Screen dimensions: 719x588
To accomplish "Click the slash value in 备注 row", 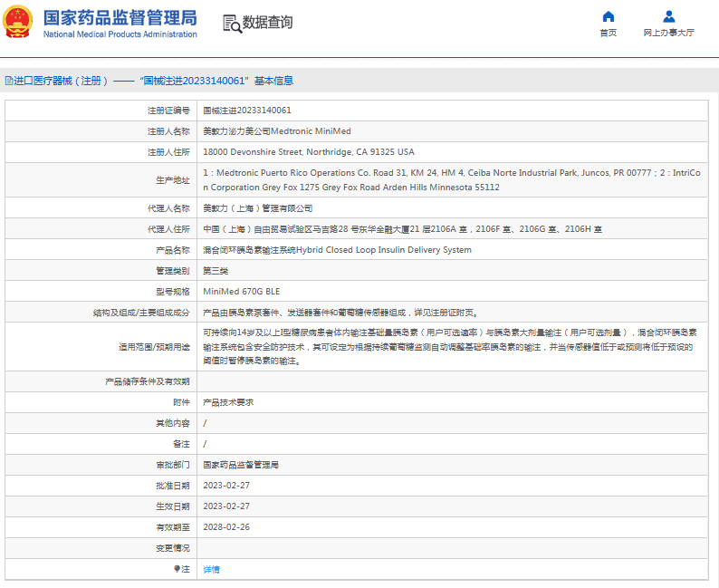I will [x=205, y=444].
